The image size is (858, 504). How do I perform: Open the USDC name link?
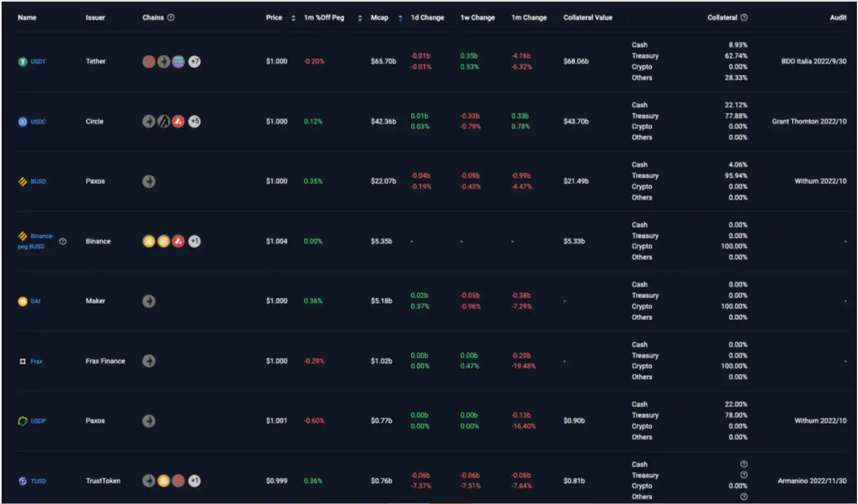[38, 121]
